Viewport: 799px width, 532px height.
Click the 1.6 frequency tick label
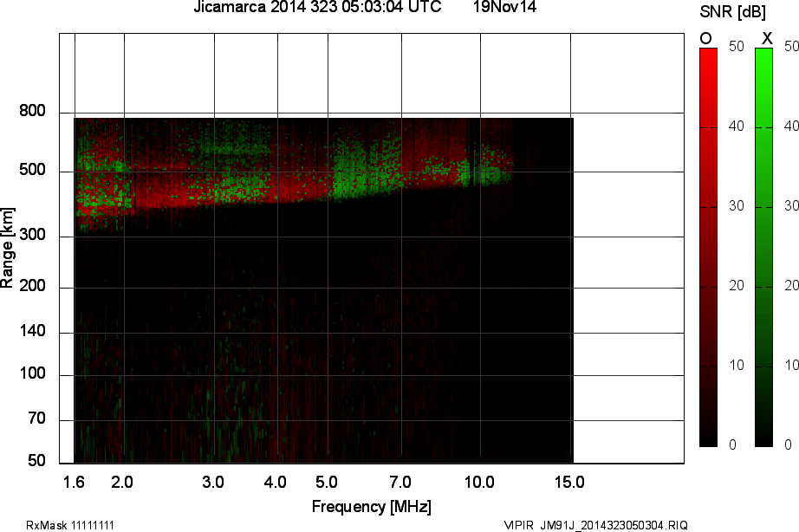coord(74,482)
